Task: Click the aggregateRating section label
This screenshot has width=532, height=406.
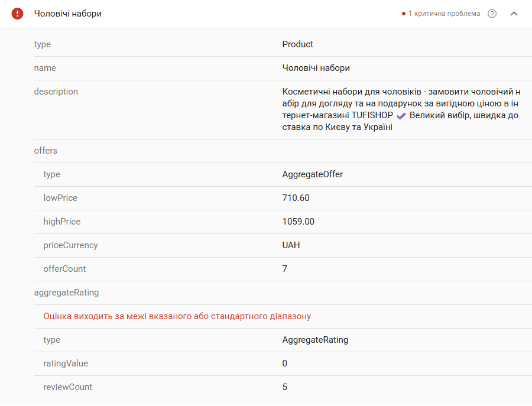Action: [66, 293]
